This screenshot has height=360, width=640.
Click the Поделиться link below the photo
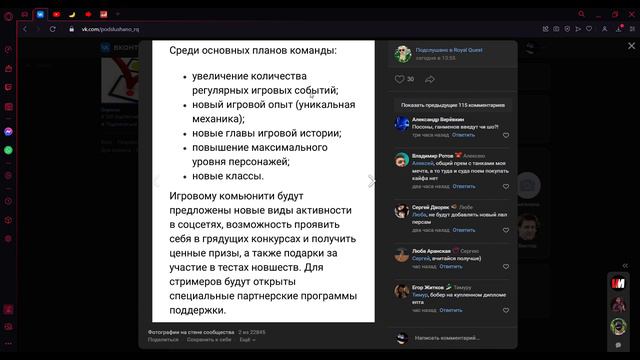click(x=163, y=340)
